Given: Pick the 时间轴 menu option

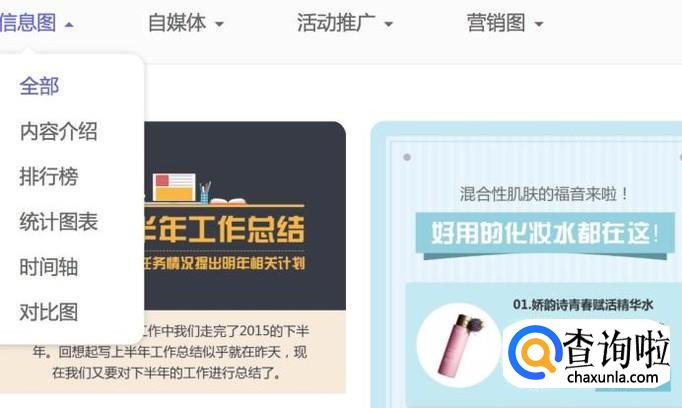Looking at the screenshot, I should [x=49, y=267].
